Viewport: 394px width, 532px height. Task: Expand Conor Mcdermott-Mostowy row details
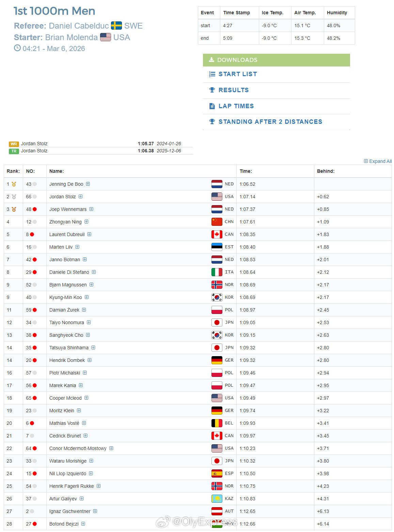(x=111, y=448)
